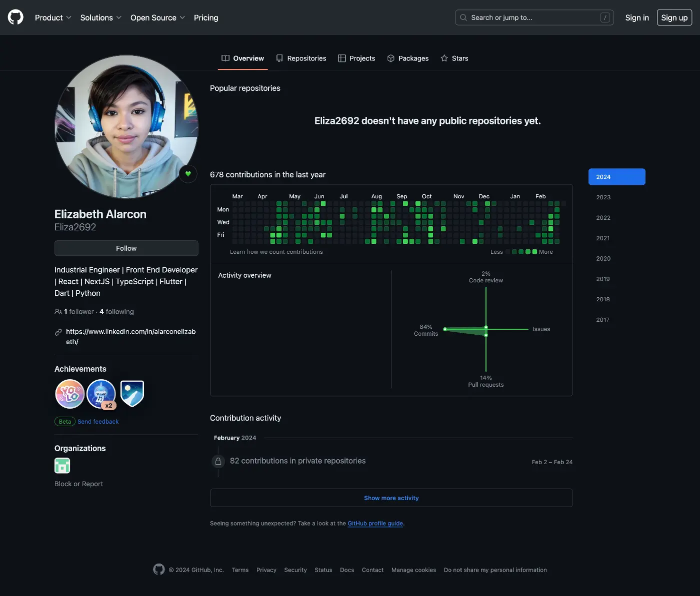Click the GitHub logo in header

point(15,17)
